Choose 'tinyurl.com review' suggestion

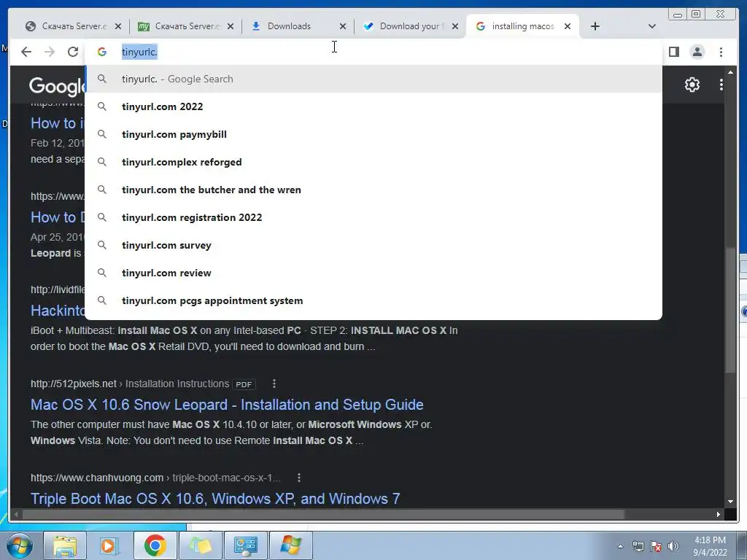pyautogui.click(x=373, y=273)
